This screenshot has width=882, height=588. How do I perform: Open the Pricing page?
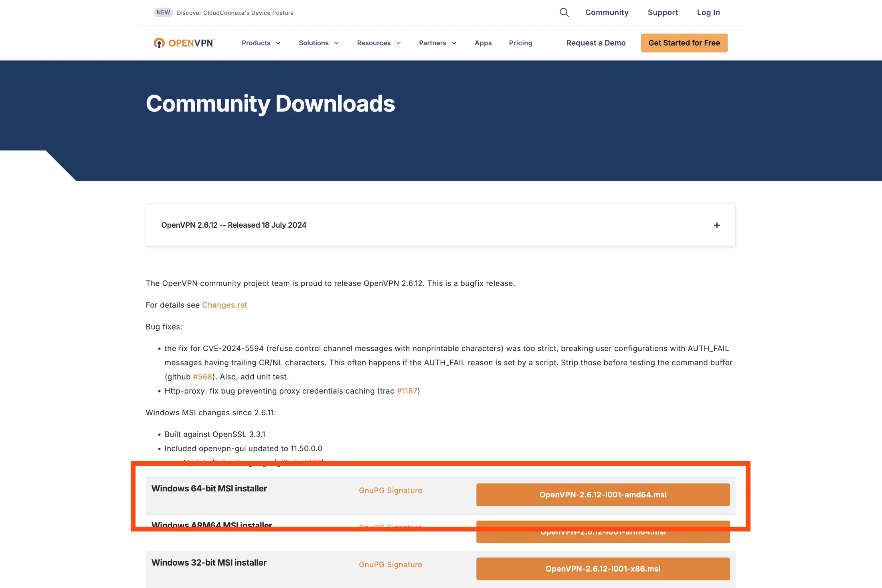(x=520, y=43)
